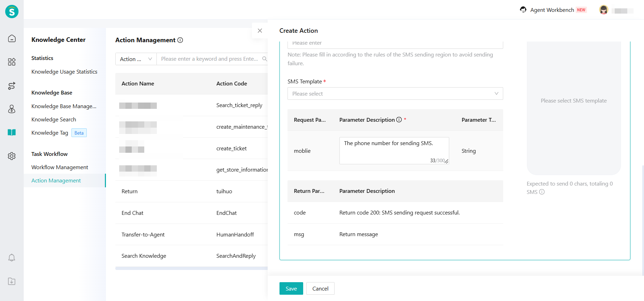Open the Knowledge Center book icon
This screenshot has height=301, width=644.
tap(12, 133)
